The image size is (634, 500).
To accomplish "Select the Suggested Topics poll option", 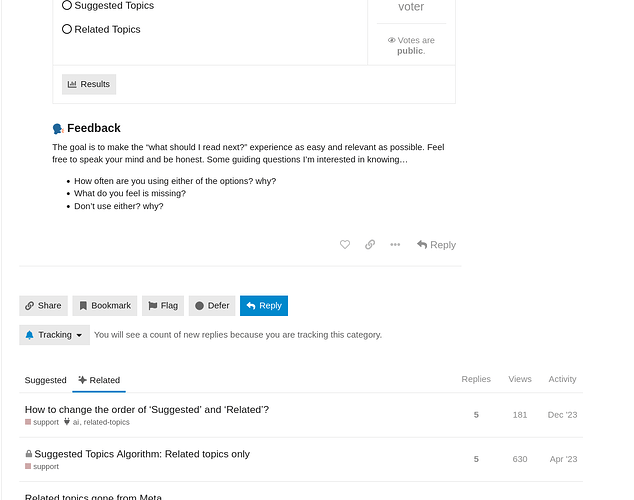I will tap(67, 6).
